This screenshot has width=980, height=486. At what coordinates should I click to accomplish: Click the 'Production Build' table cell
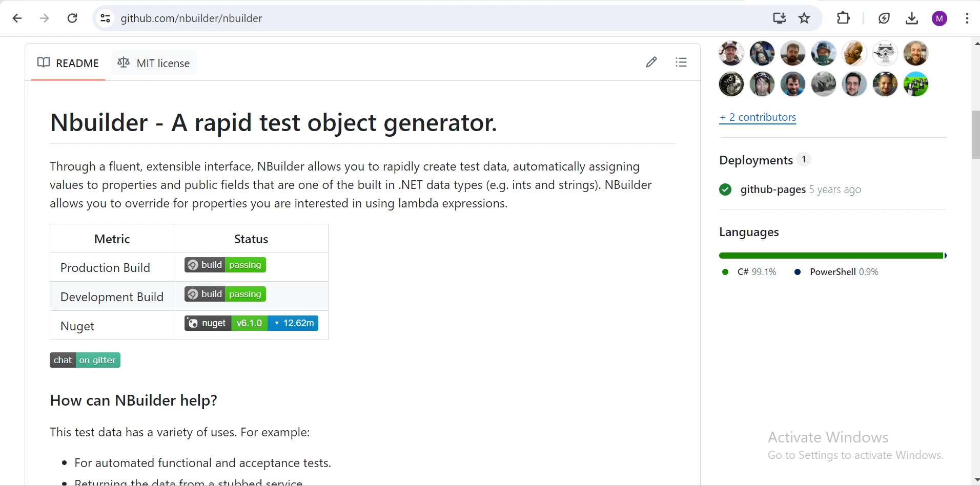tap(112, 267)
